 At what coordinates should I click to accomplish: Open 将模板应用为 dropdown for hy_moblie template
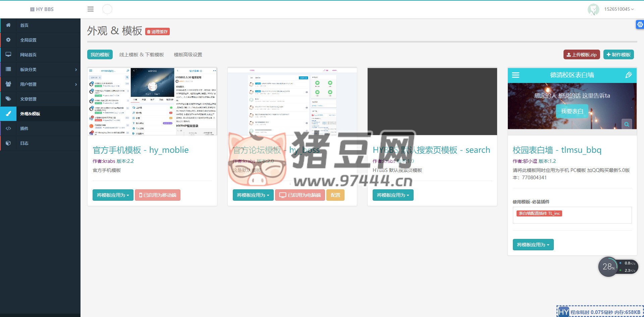(113, 195)
